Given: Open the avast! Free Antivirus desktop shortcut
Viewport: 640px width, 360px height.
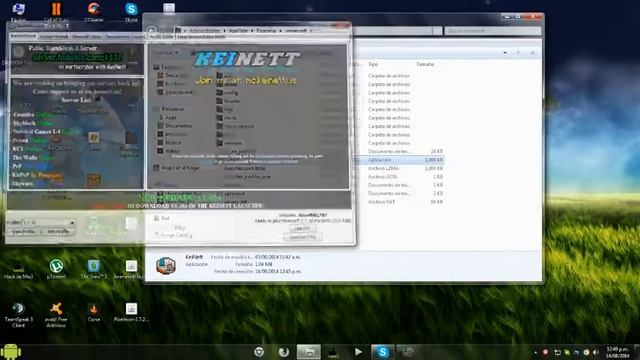Looking at the screenshot, I should 56,315.
